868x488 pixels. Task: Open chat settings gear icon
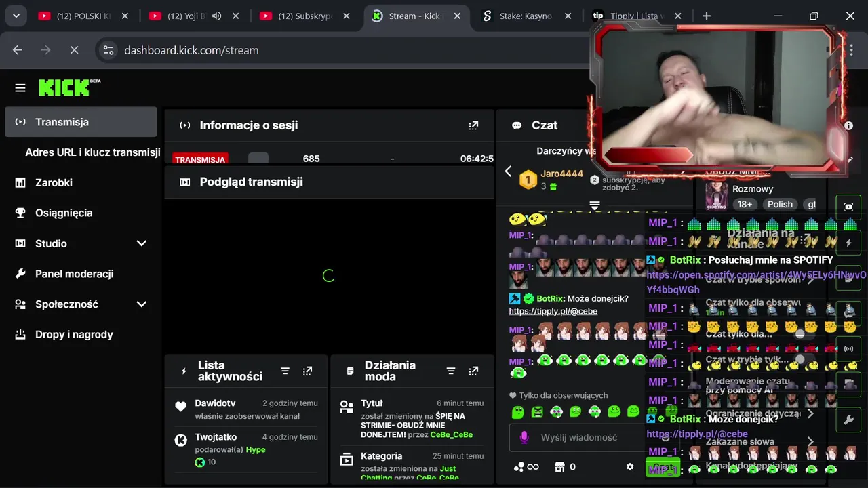click(x=630, y=466)
